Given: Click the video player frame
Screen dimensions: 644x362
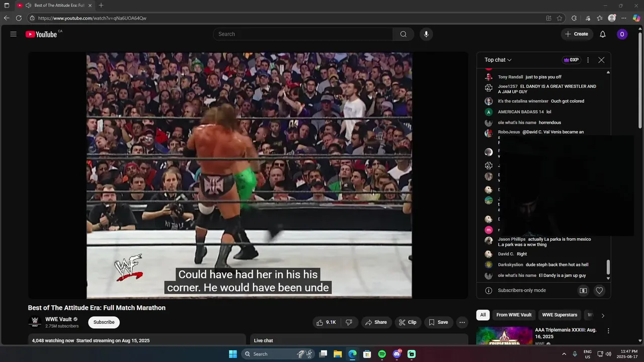Looking at the screenshot, I should tap(249, 175).
